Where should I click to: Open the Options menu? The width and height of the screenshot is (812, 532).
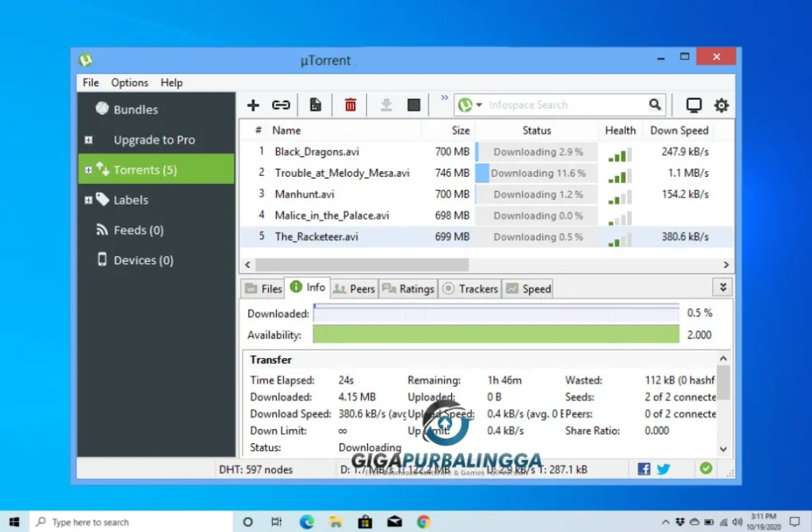coord(129,82)
